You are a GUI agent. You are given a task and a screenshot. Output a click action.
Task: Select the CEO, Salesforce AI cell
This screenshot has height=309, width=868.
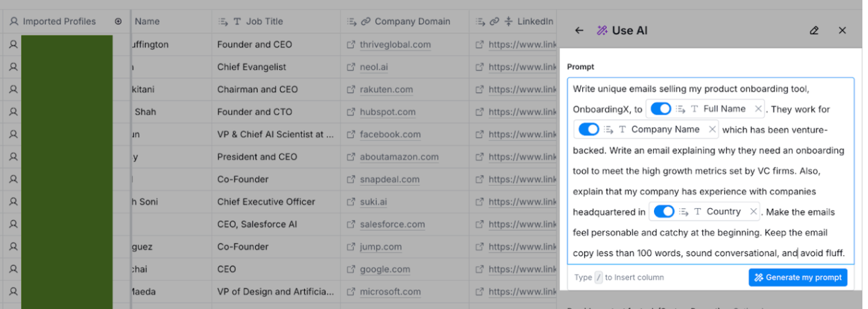(276, 224)
